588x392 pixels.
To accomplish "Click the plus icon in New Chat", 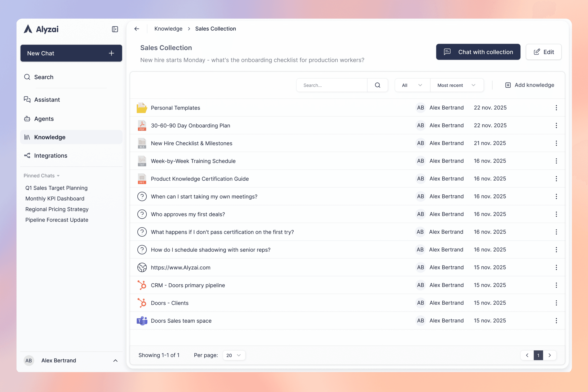I will [112, 53].
